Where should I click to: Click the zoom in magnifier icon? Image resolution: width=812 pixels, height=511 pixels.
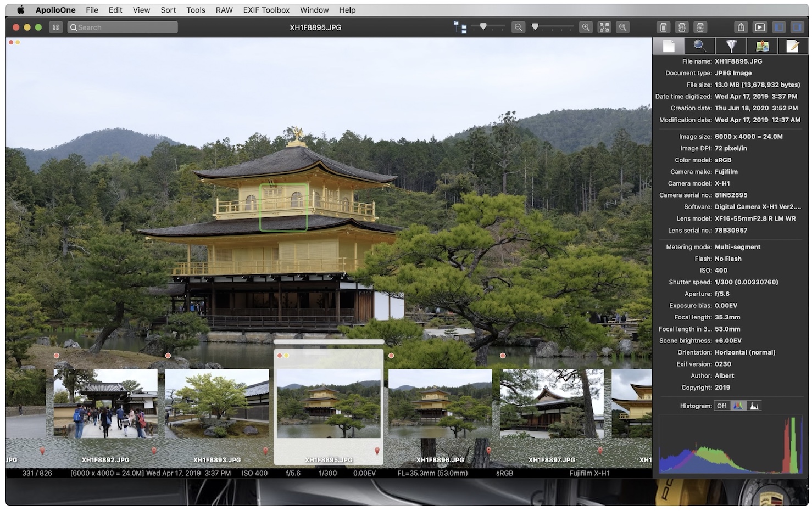(586, 27)
